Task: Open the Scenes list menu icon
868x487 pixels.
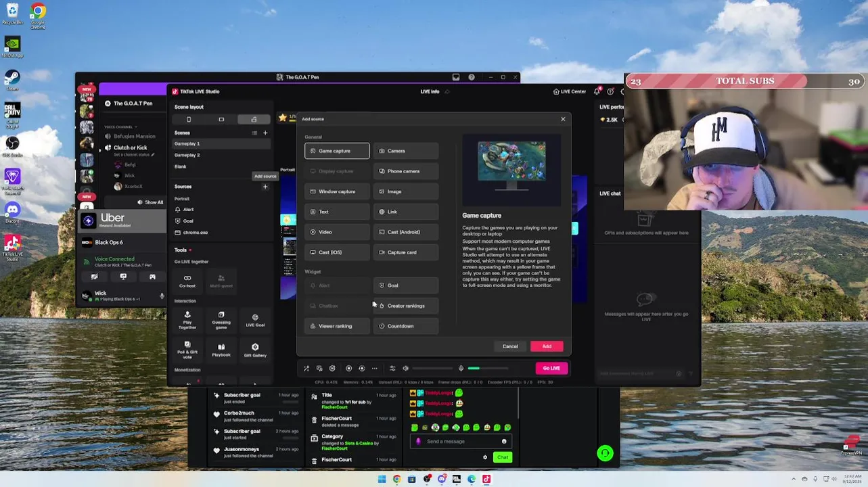Action: (x=254, y=133)
